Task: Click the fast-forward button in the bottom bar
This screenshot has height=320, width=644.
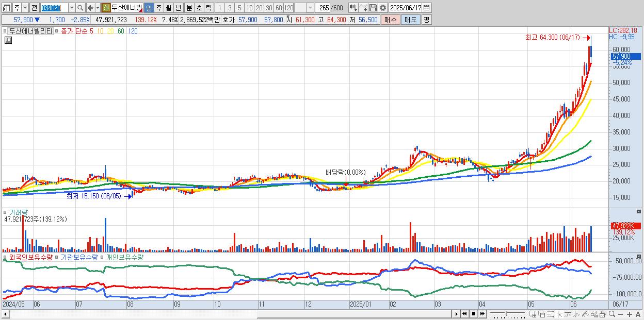Action: pos(482,314)
